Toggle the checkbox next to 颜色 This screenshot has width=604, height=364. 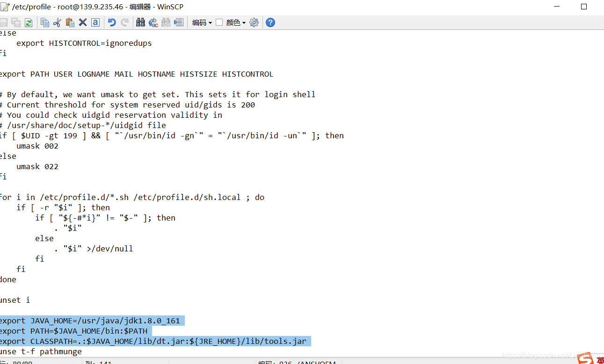pos(219,22)
